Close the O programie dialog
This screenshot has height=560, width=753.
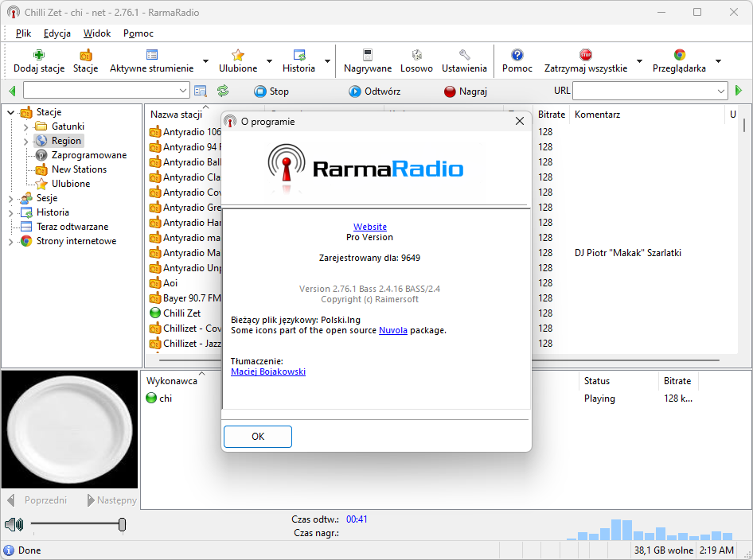pos(520,121)
